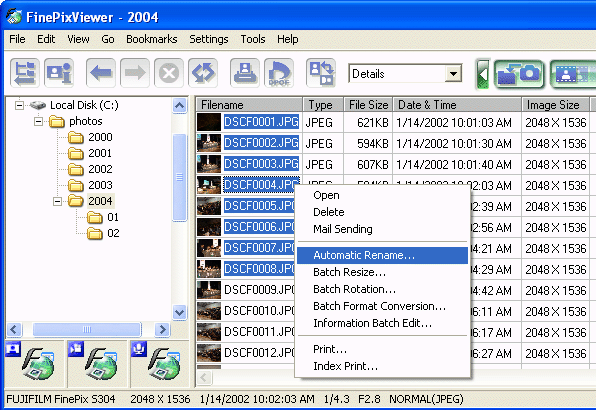The width and height of the screenshot is (596, 410).
Task: Click the green save-from-camera icon
Action: click(519, 73)
